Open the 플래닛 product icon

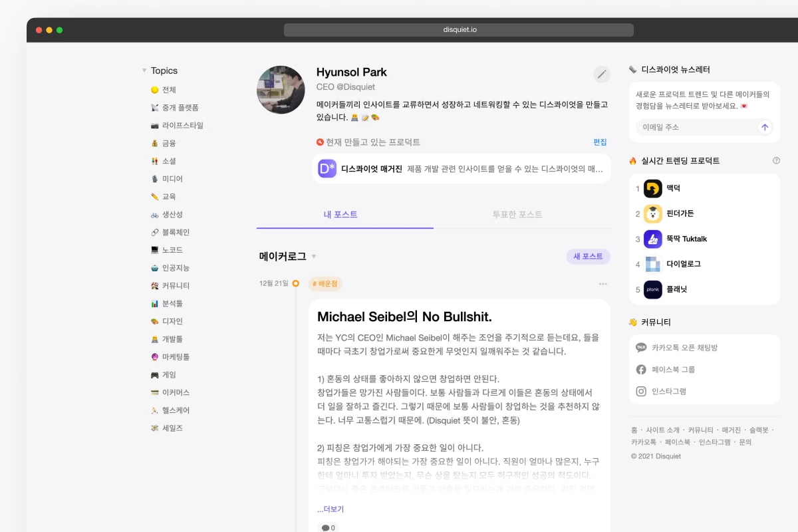coord(653,290)
